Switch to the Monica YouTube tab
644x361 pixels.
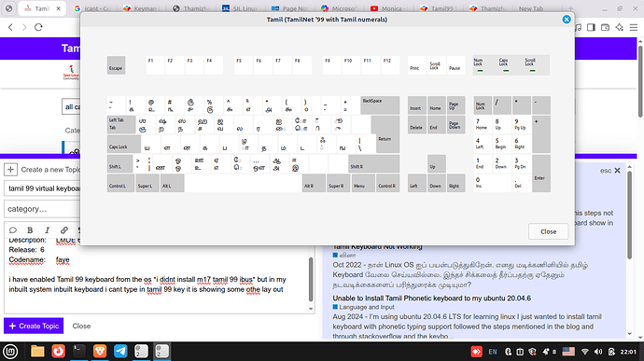(x=389, y=8)
